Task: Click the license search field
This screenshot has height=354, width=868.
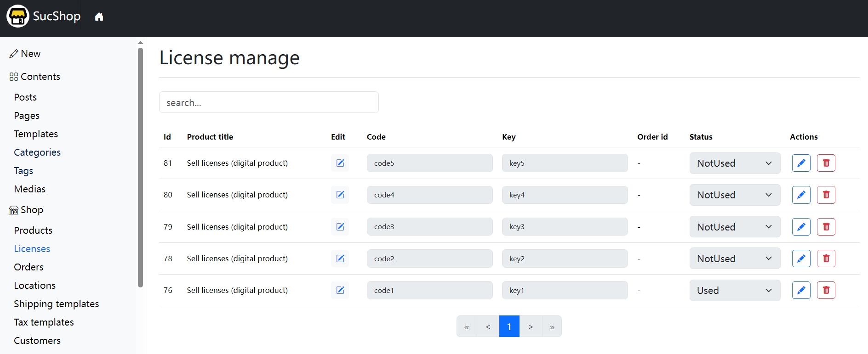Action: click(x=268, y=102)
